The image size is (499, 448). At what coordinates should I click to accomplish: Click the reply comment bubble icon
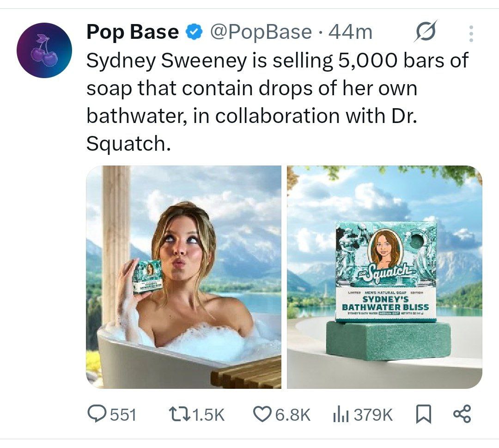point(97,414)
